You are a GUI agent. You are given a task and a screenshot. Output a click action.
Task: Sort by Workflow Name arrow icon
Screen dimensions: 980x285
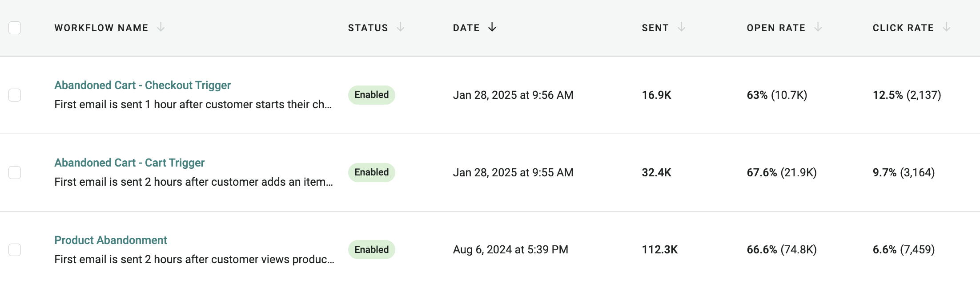click(161, 28)
